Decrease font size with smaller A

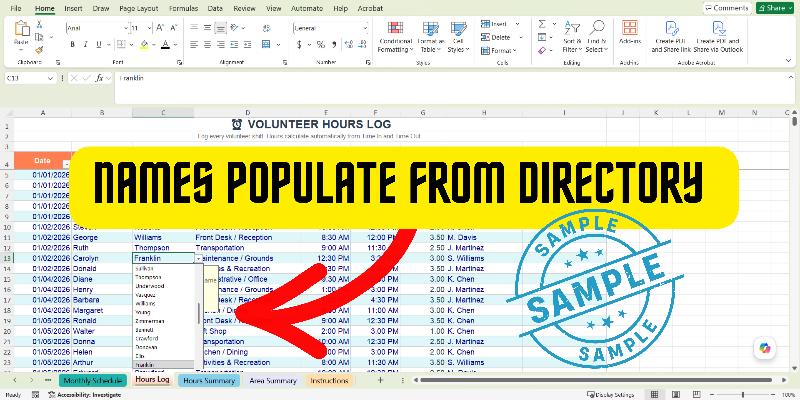coord(173,28)
